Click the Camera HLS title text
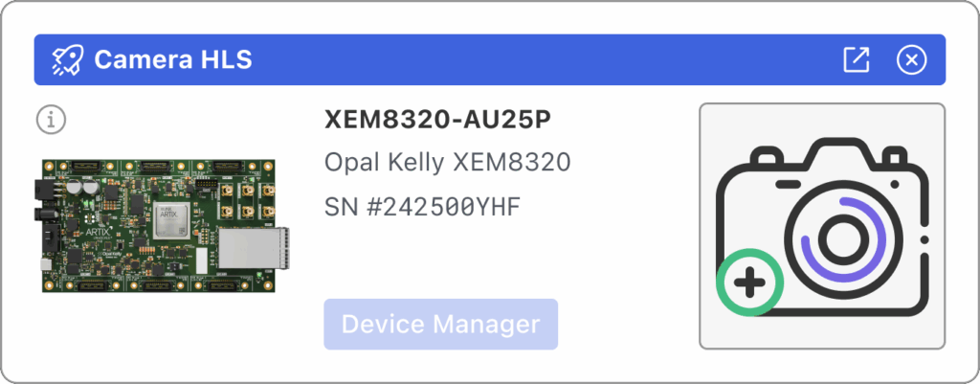The height and width of the screenshot is (384, 980). coord(173,60)
